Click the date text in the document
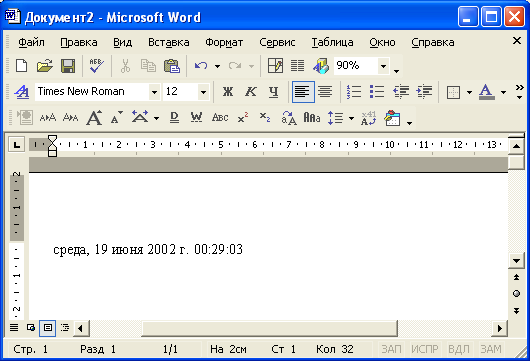Image resolution: width=530 pixels, height=361 pixels. tap(148, 249)
